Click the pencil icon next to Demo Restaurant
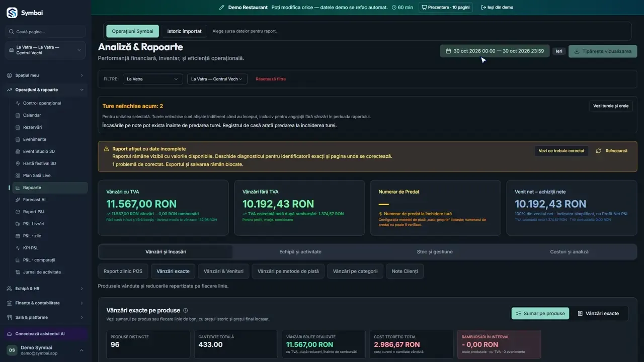 [222, 8]
